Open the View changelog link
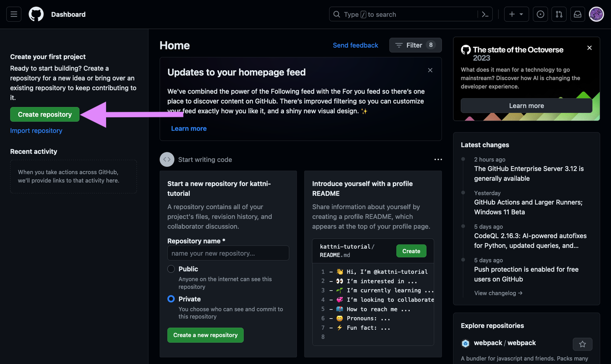611x364 pixels. [498, 293]
